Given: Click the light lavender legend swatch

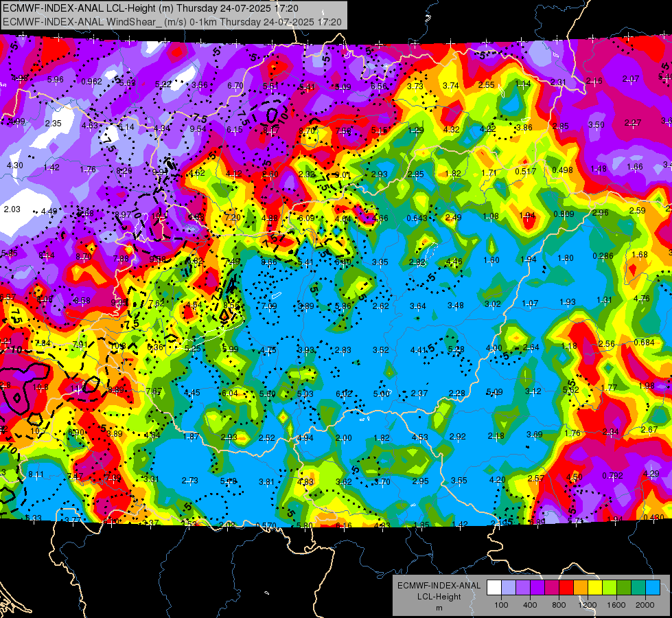Looking at the screenshot, I should 509,587.
